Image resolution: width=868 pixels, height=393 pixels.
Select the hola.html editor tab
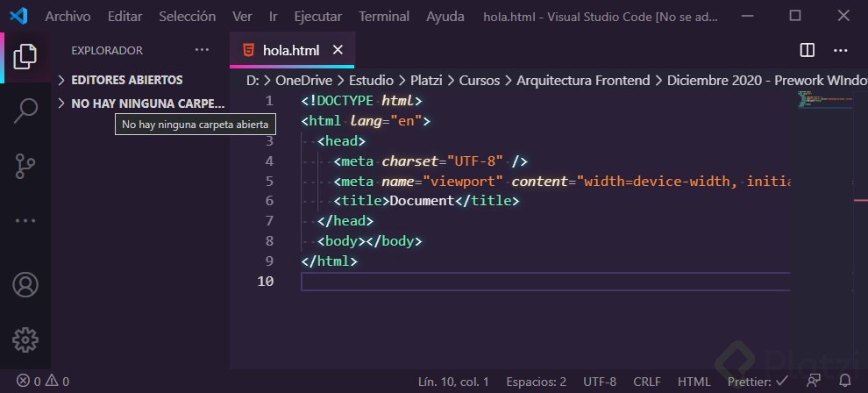tap(289, 50)
